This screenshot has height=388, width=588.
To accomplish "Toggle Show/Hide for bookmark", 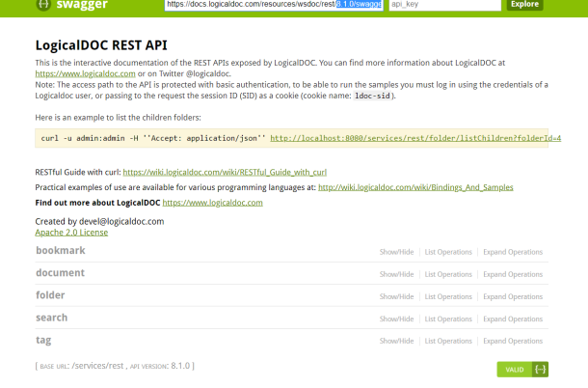I will (x=396, y=252).
